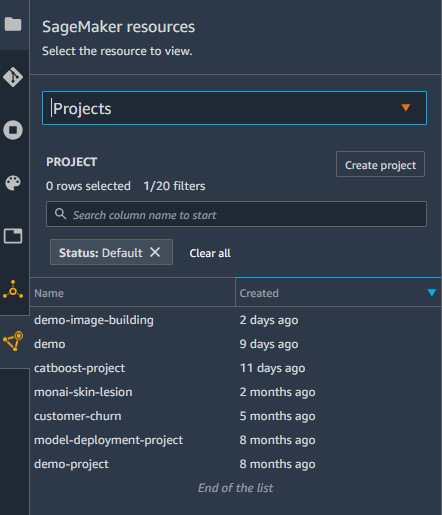Remove the Status: Default filter chip
Viewport: 442px width, 515px height.
pyautogui.click(x=155, y=252)
